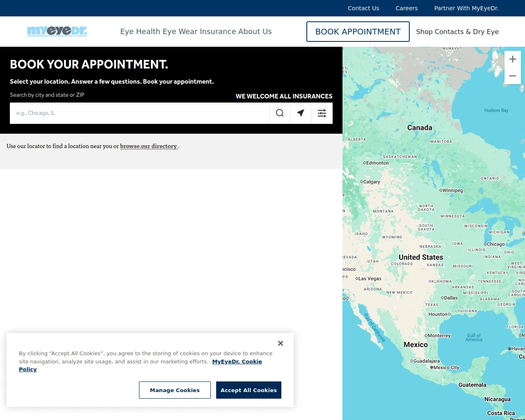Use my current location arrow icon
The width and height of the screenshot is (525, 420).
click(301, 113)
